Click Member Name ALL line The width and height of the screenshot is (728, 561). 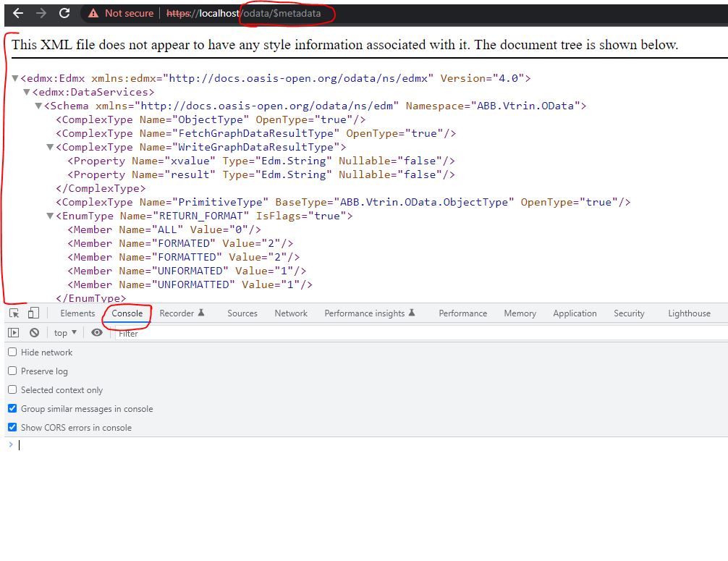pyautogui.click(x=164, y=229)
